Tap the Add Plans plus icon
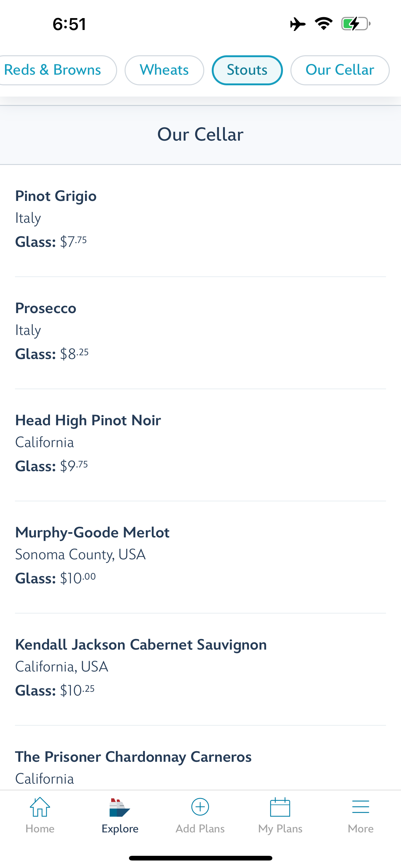The image size is (401, 868). 200,807
